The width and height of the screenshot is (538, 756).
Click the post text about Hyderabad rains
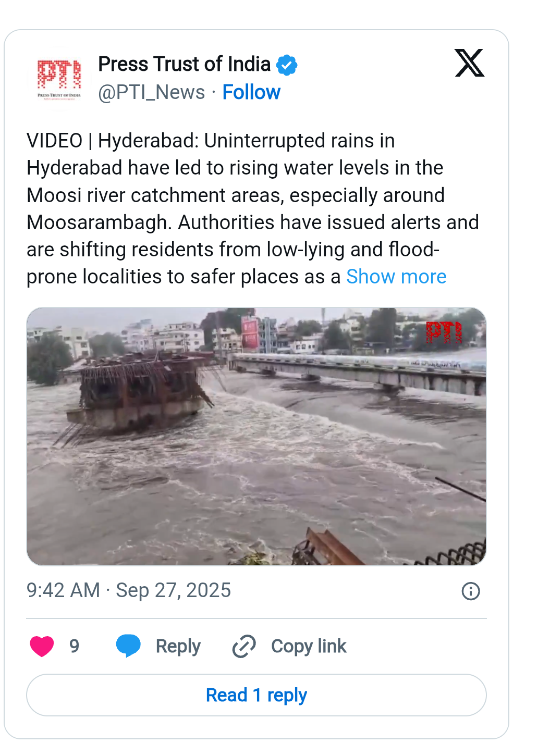point(235,208)
